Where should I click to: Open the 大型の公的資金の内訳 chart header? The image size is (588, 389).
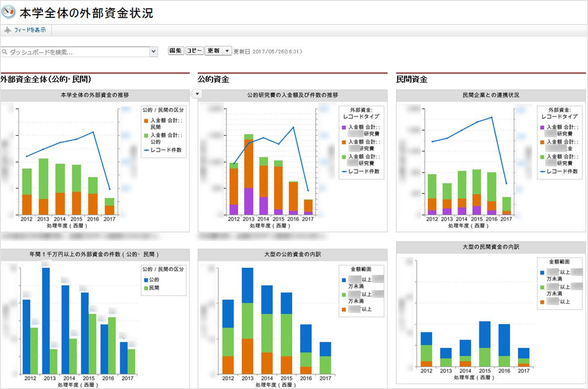292,254
